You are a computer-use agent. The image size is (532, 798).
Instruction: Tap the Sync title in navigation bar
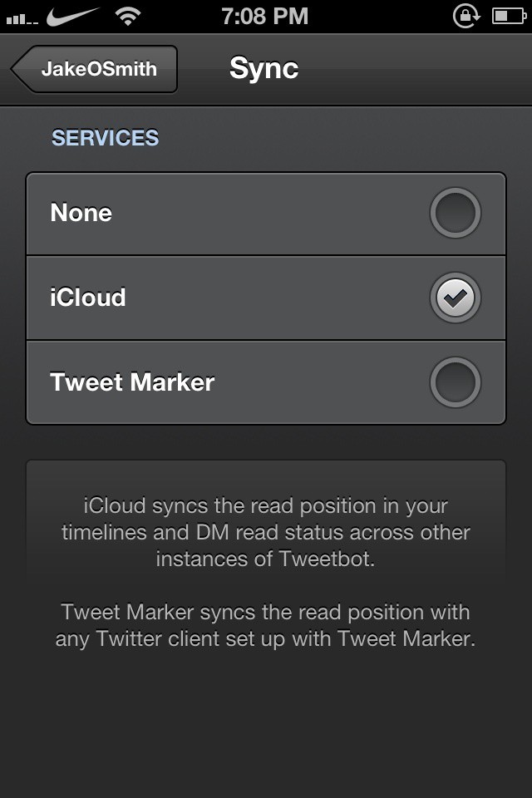point(264,69)
